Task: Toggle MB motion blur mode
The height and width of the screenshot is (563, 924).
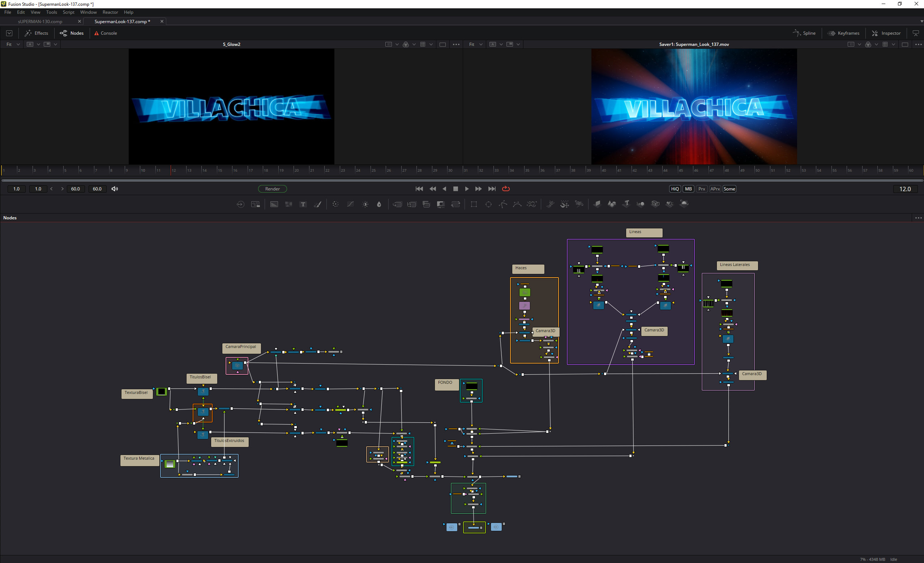Action: pos(688,189)
